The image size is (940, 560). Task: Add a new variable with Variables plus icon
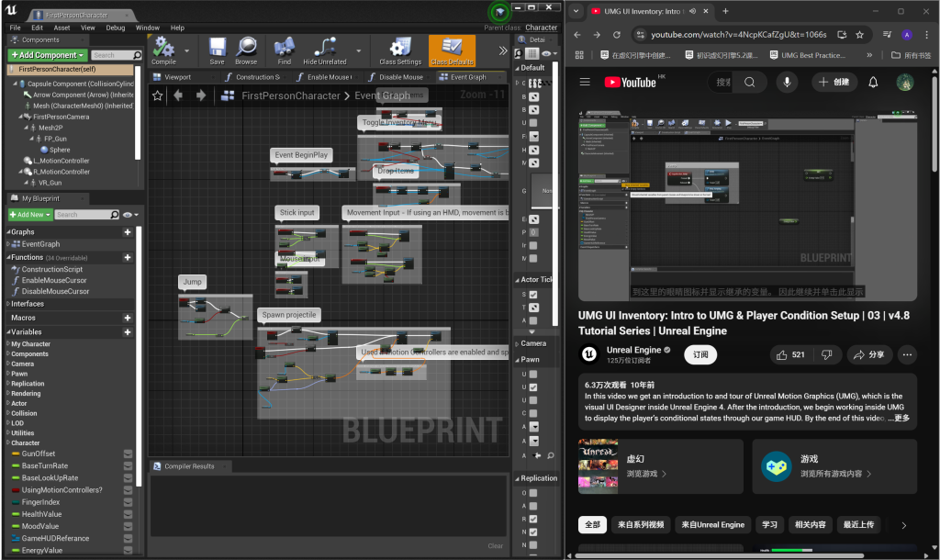[127, 332]
